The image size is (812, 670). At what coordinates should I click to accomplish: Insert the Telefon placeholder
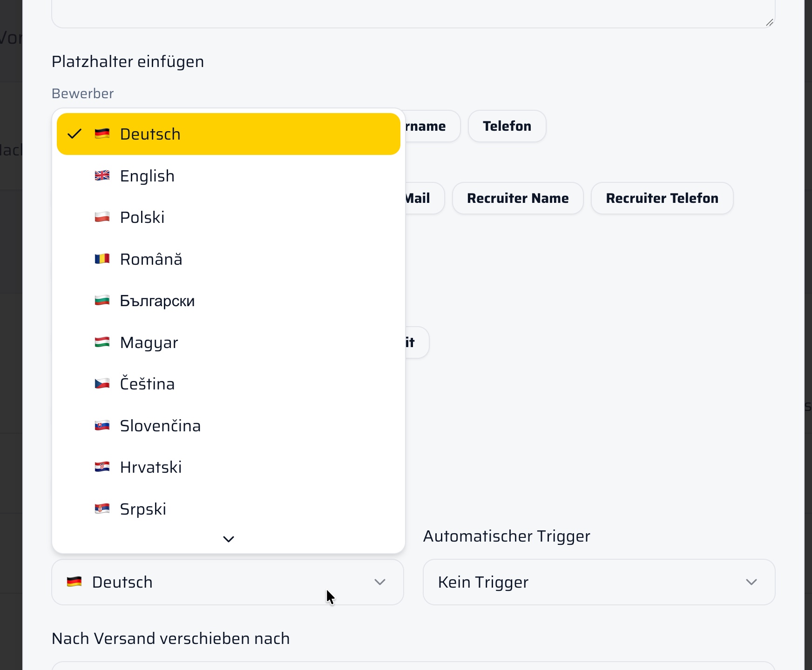click(x=507, y=126)
